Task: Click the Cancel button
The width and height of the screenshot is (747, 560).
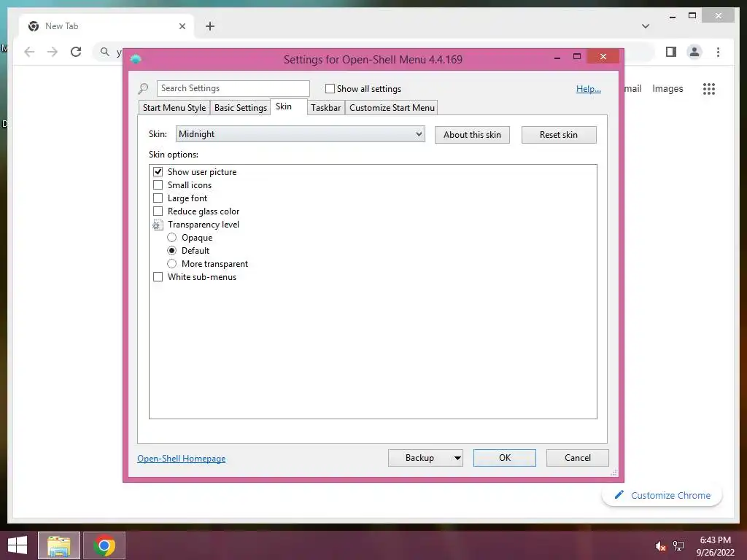Action: click(578, 458)
